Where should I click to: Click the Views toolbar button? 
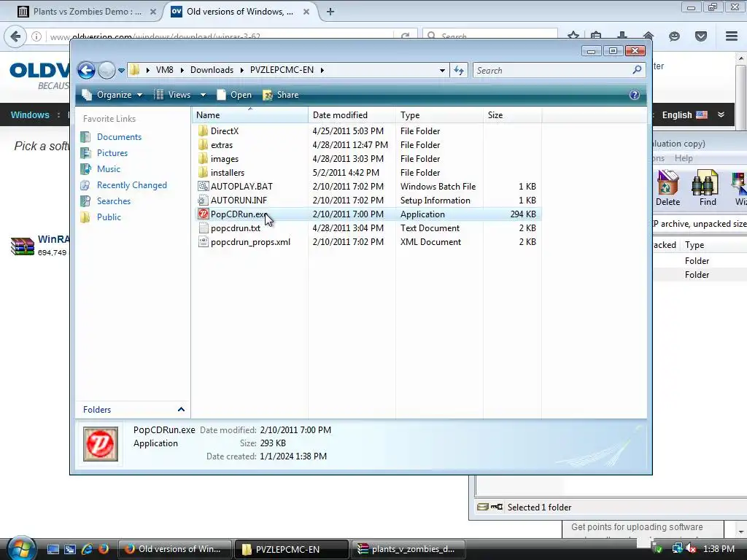(172, 95)
